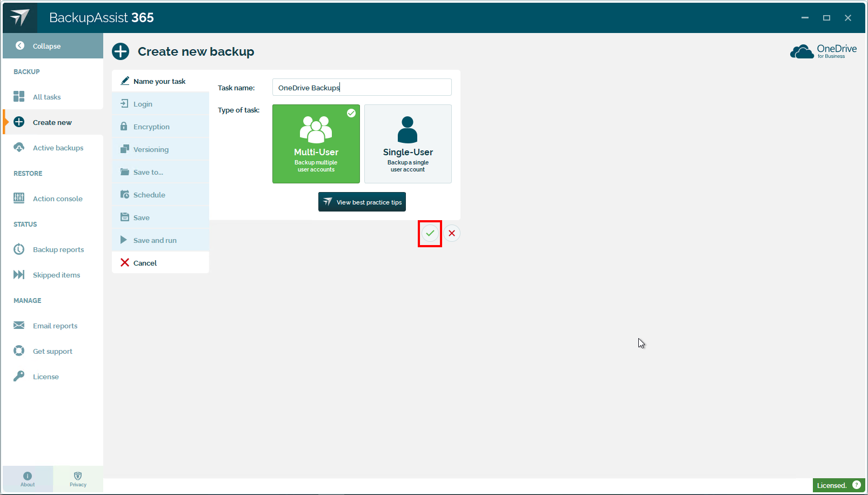Open the Backup reports menu label
This screenshot has width=868, height=495.
[x=58, y=249]
